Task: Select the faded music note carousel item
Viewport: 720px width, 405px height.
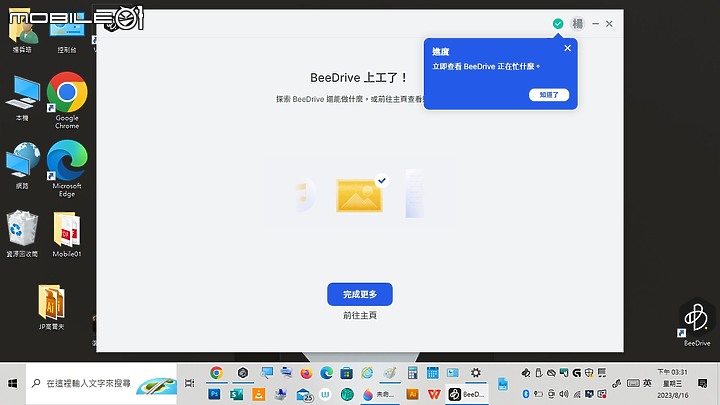Action: click(305, 195)
